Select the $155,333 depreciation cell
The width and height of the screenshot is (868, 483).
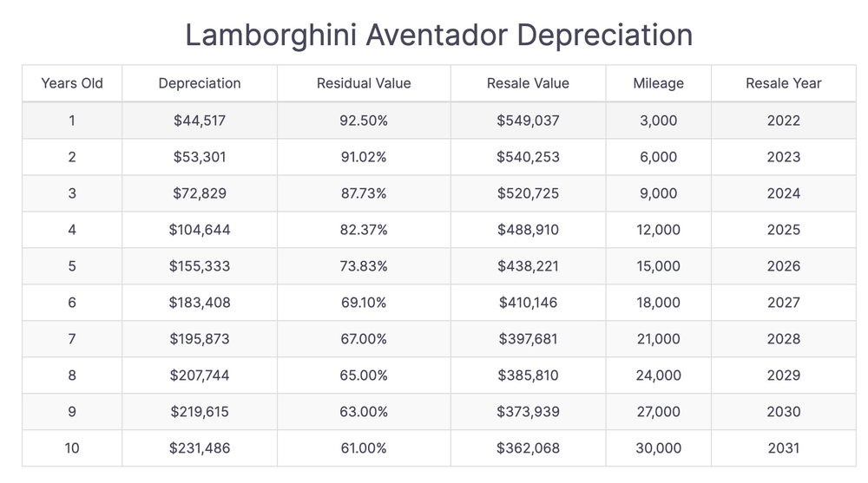(x=200, y=266)
